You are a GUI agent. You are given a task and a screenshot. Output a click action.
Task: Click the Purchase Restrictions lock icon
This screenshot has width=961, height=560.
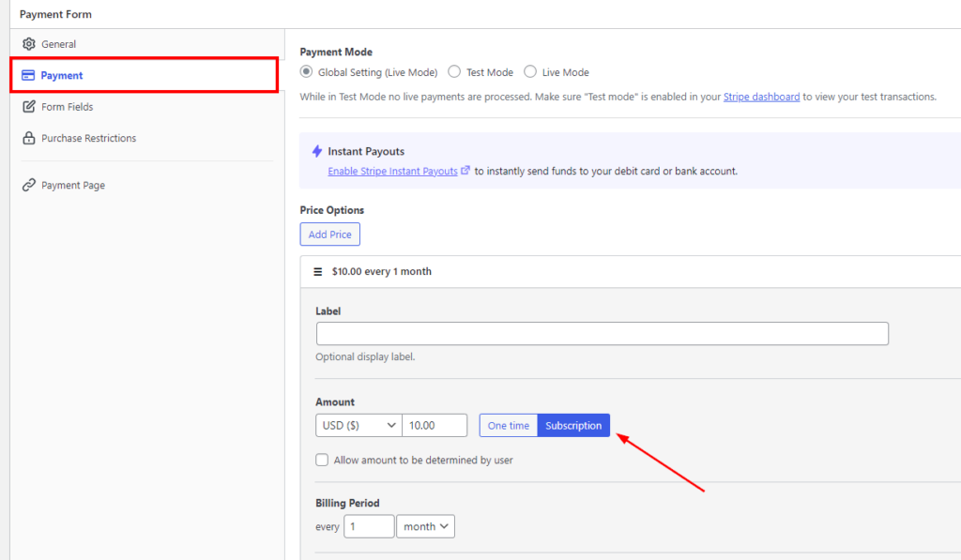tap(28, 138)
